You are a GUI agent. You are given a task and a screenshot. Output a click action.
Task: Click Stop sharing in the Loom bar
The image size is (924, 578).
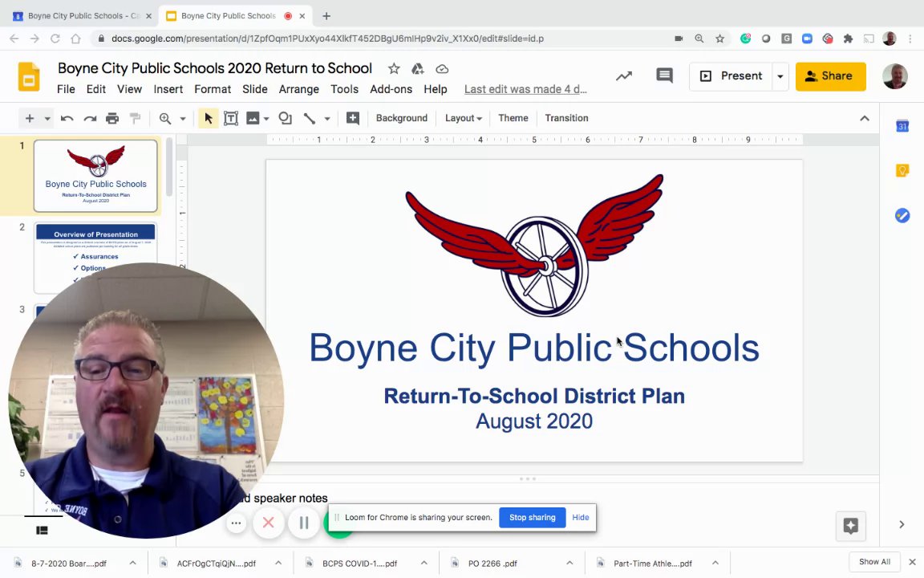tap(532, 517)
